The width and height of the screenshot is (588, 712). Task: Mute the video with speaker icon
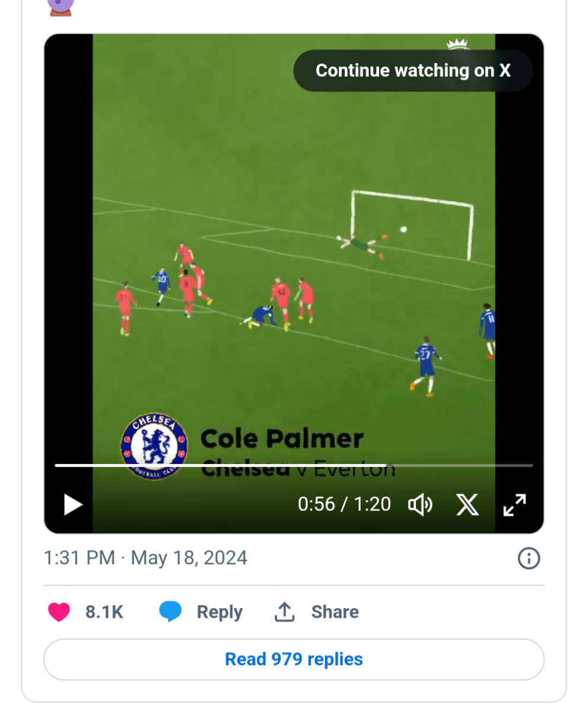(420, 505)
